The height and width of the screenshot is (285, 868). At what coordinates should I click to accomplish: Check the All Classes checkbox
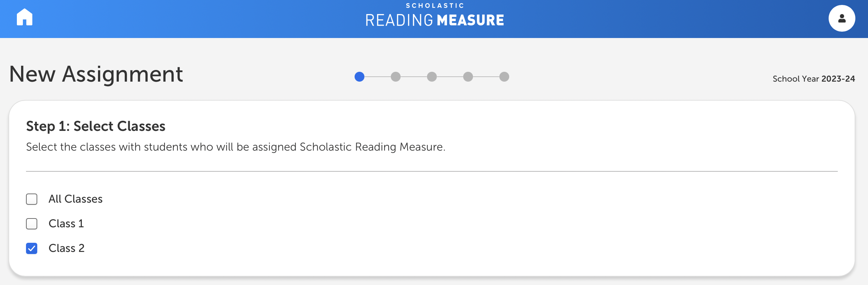[32, 199]
